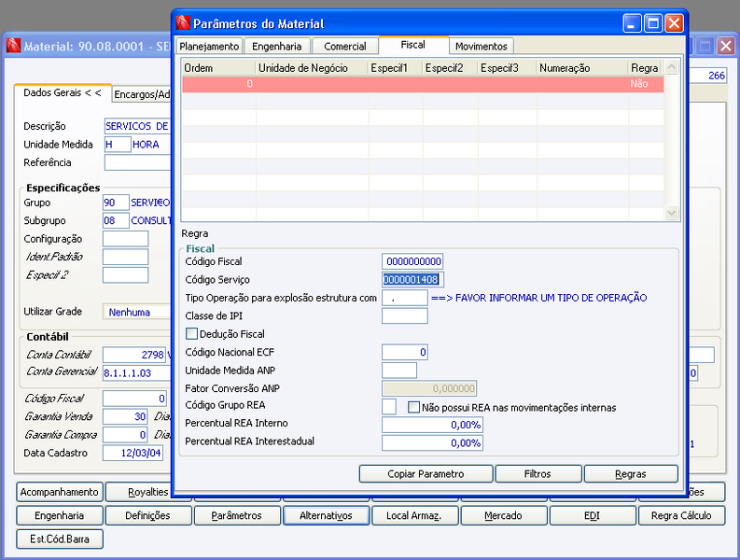
Task: Click the Regras button
Action: point(631,473)
